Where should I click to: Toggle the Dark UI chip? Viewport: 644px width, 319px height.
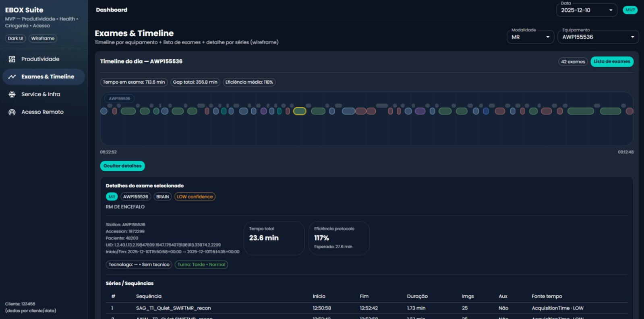15,39
